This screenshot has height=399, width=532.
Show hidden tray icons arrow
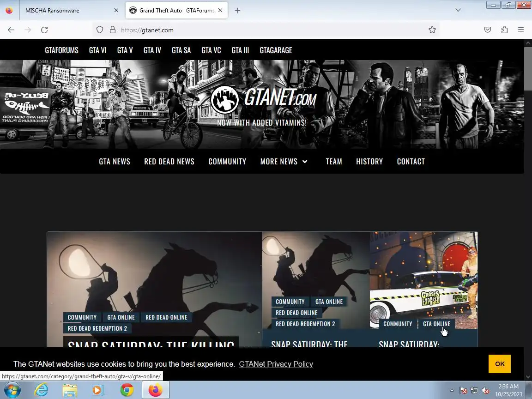pyautogui.click(x=452, y=391)
